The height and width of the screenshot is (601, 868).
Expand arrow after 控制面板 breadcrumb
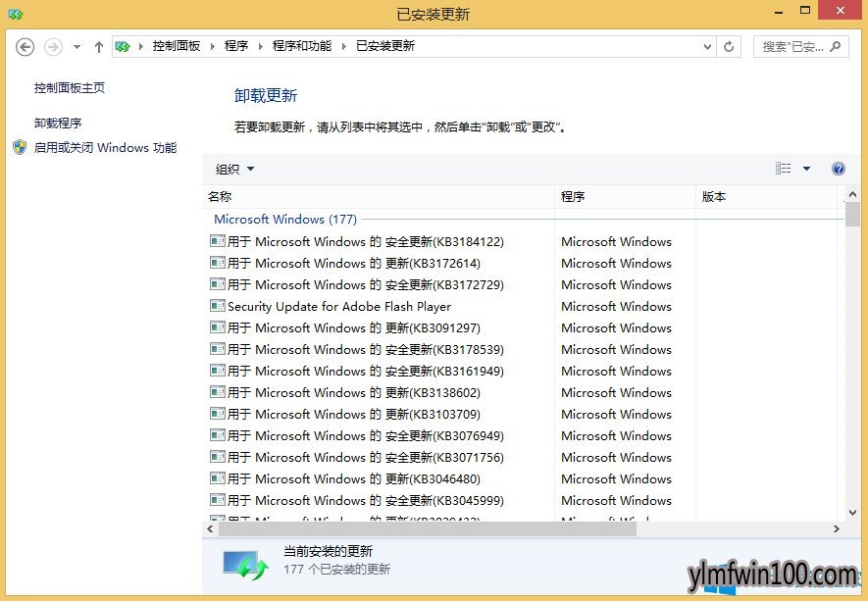(x=212, y=46)
